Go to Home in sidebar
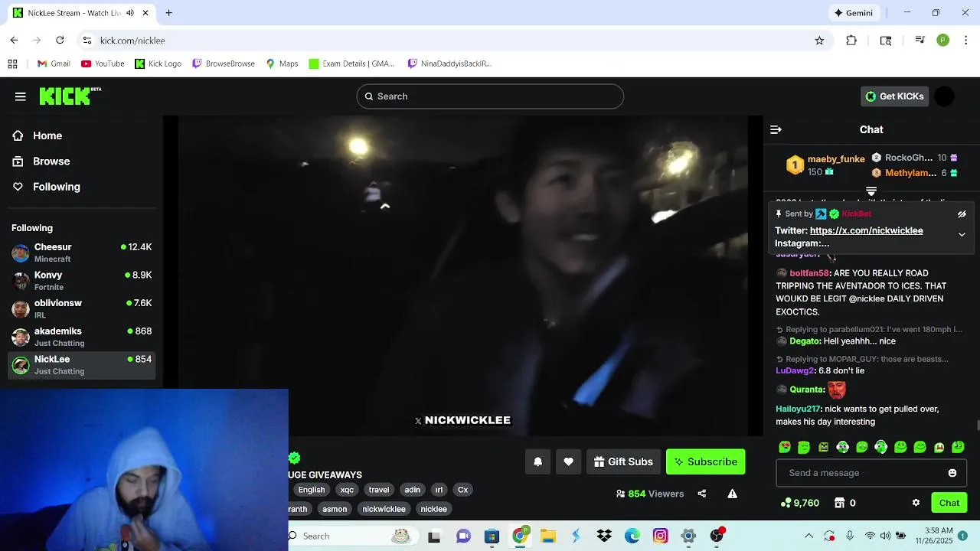The height and width of the screenshot is (551, 980). point(47,135)
